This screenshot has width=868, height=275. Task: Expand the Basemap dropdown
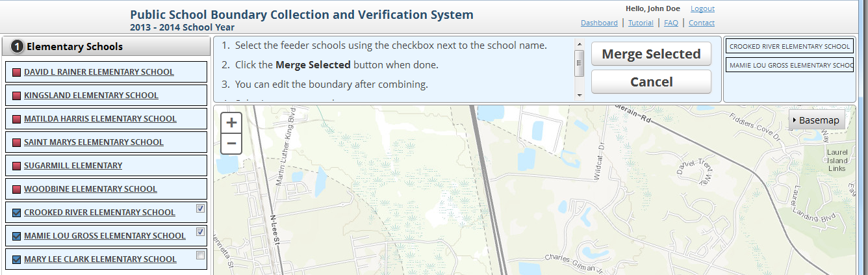click(x=817, y=120)
